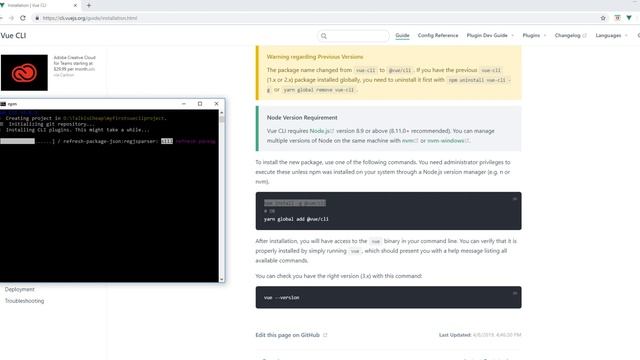
Task: Reload the page with the refresh icon
Action: pyautogui.click(x=23, y=18)
